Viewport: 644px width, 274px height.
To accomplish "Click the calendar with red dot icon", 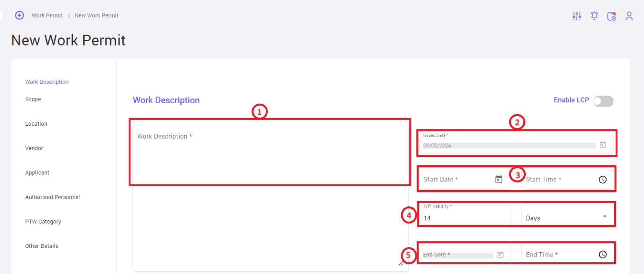I will point(612,16).
